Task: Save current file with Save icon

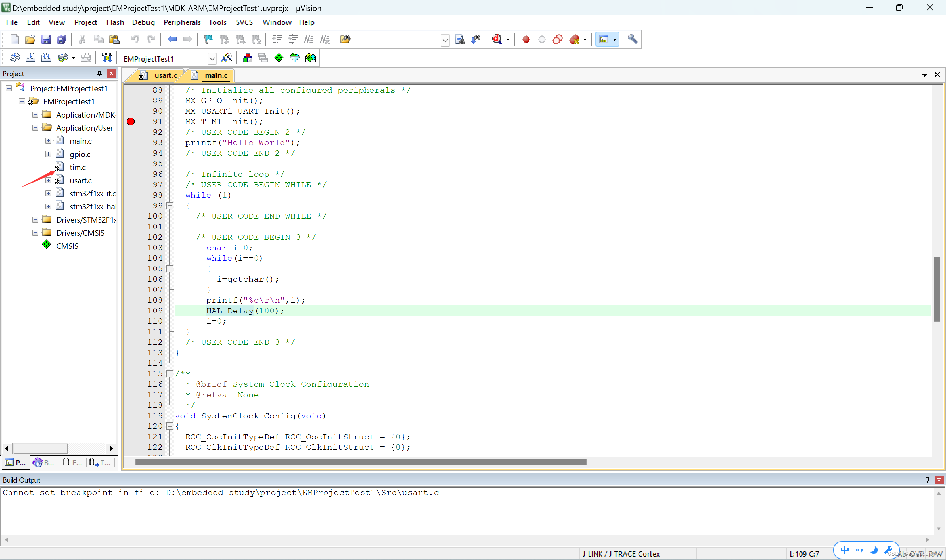Action: 46,39
